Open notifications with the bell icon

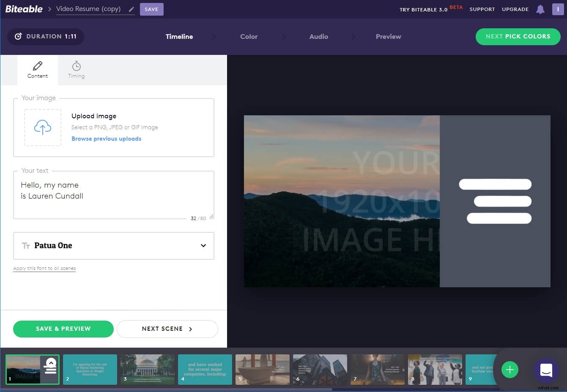click(x=540, y=9)
